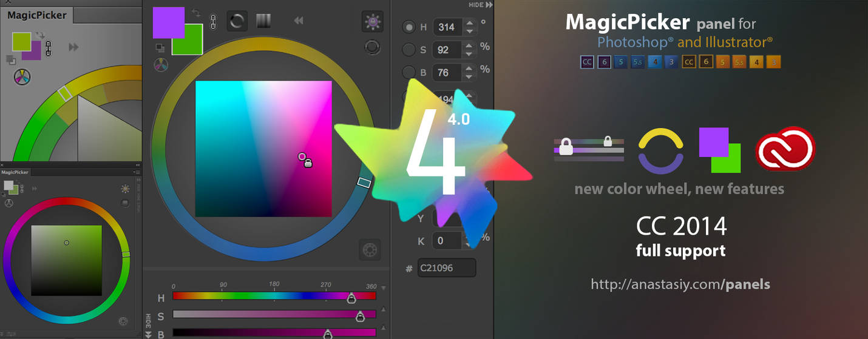The image size is (868, 339).
Task: Click the hue marker on the light panel ring
Action: (64, 93)
